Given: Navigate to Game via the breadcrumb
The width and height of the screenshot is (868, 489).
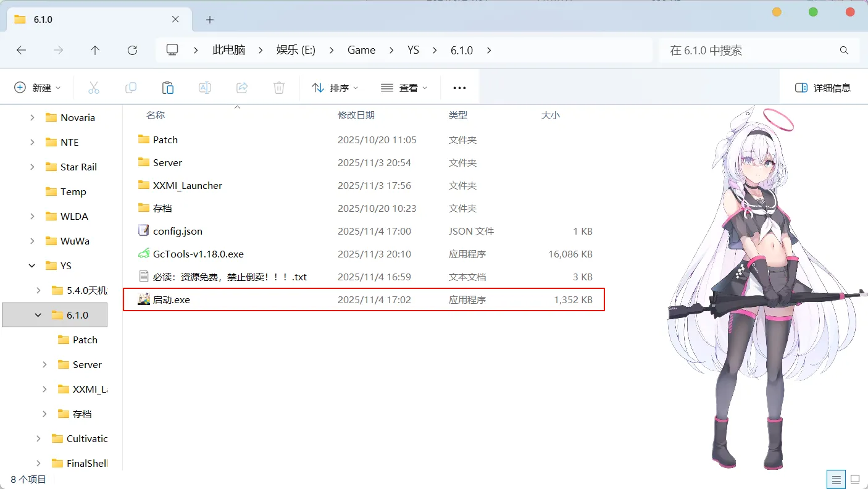Looking at the screenshot, I should [x=361, y=50].
